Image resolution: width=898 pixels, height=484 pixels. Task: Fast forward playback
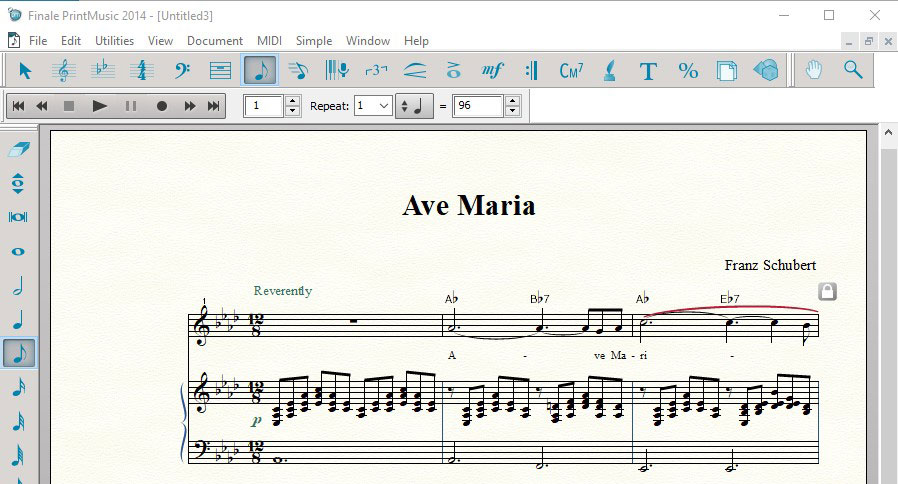click(190, 106)
